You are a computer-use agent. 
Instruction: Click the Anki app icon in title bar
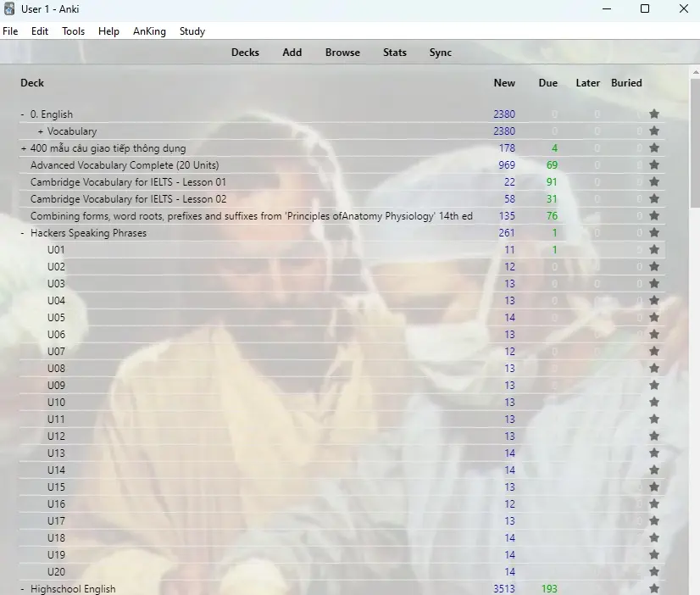click(9, 9)
